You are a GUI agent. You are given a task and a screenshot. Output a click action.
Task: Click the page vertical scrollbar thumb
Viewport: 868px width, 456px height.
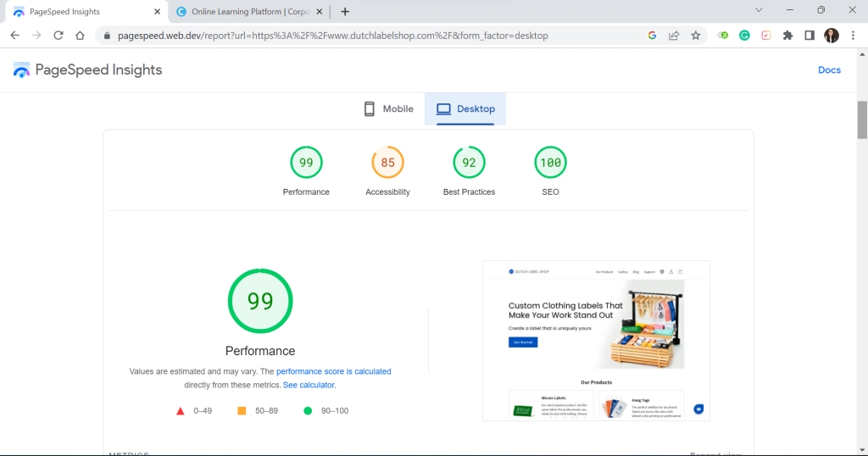(x=862, y=120)
